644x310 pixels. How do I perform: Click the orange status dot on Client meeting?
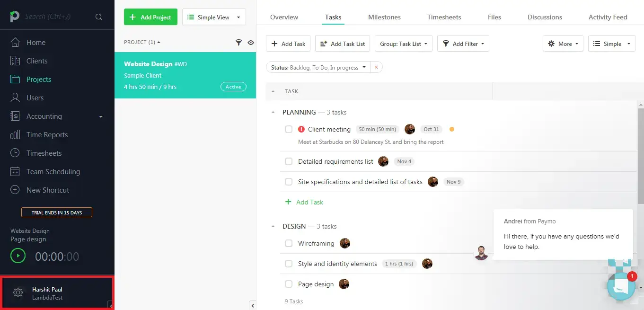coord(452,129)
